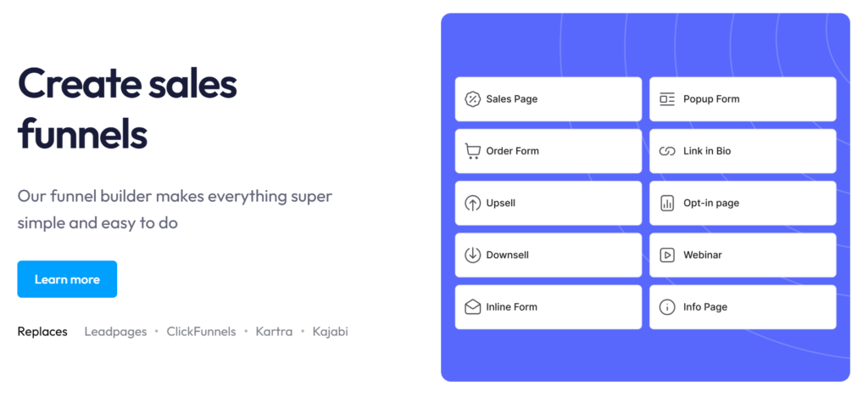Click the Replaces label text
Image resolution: width=868 pixels, height=398 pixels.
coord(42,332)
